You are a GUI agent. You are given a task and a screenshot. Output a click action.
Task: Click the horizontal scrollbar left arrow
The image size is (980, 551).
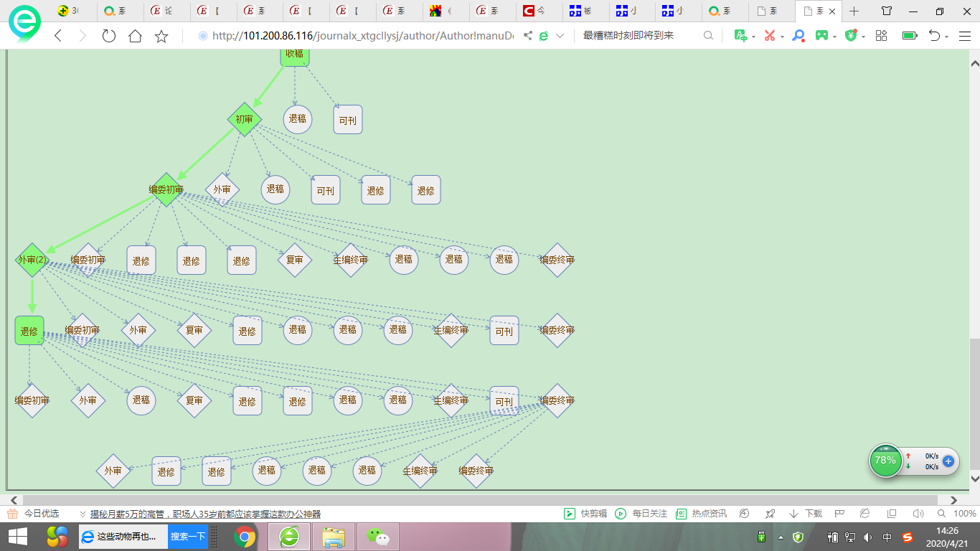click(x=12, y=500)
